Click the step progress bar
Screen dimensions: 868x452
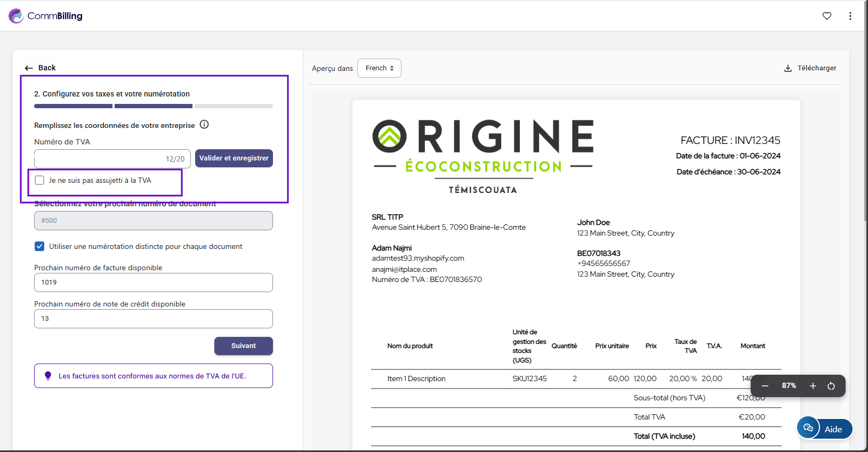click(153, 106)
